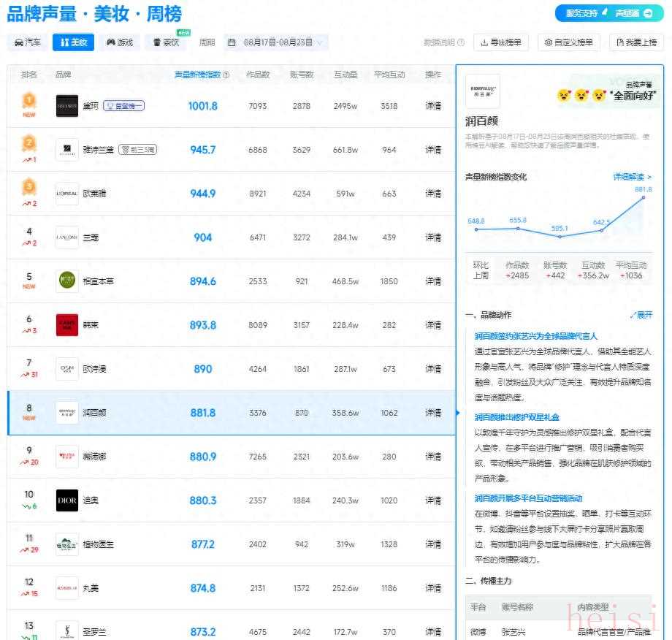Click the L'Oréal logo beside 欧莱雅
The image size is (672, 640).
point(67,194)
